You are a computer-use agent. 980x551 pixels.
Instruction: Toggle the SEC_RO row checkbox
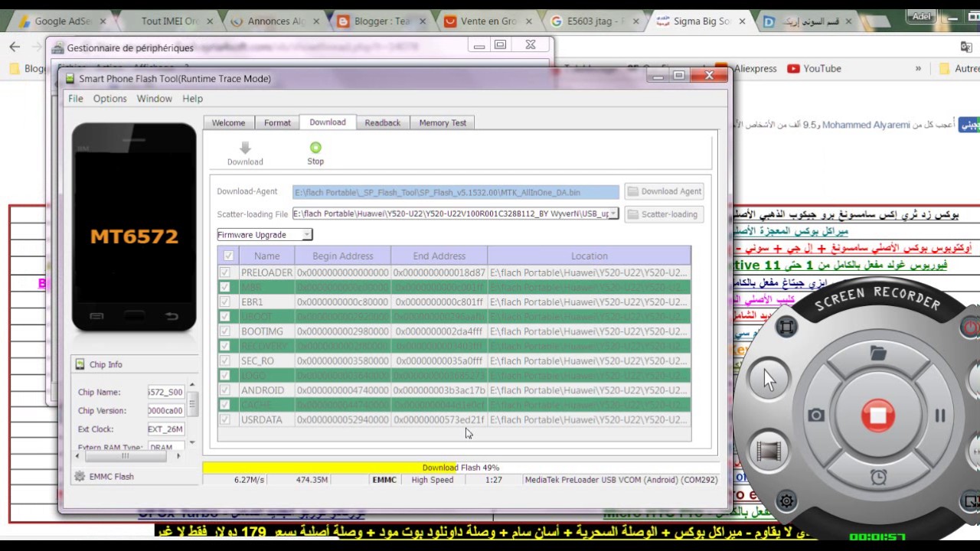tap(225, 360)
